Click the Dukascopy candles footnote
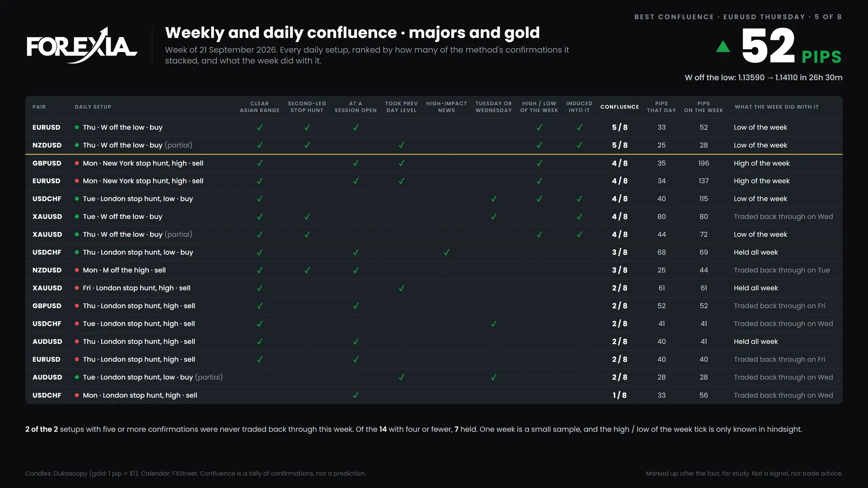 [x=195, y=474]
